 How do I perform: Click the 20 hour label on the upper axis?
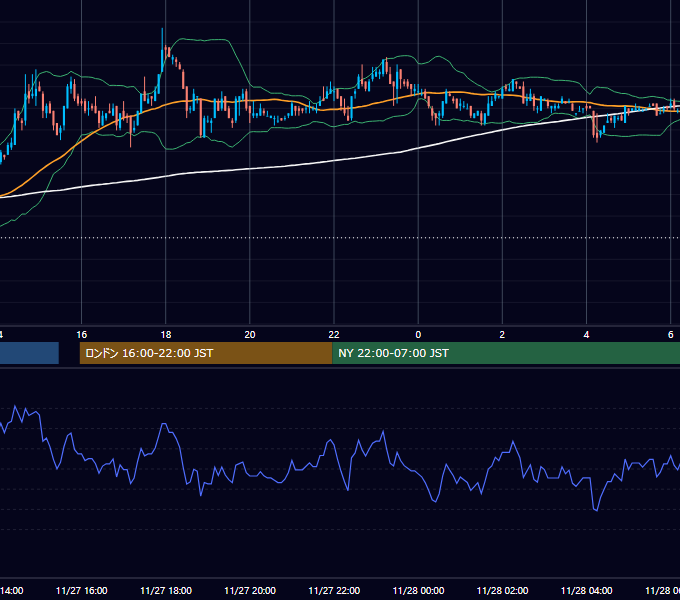tap(250, 335)
